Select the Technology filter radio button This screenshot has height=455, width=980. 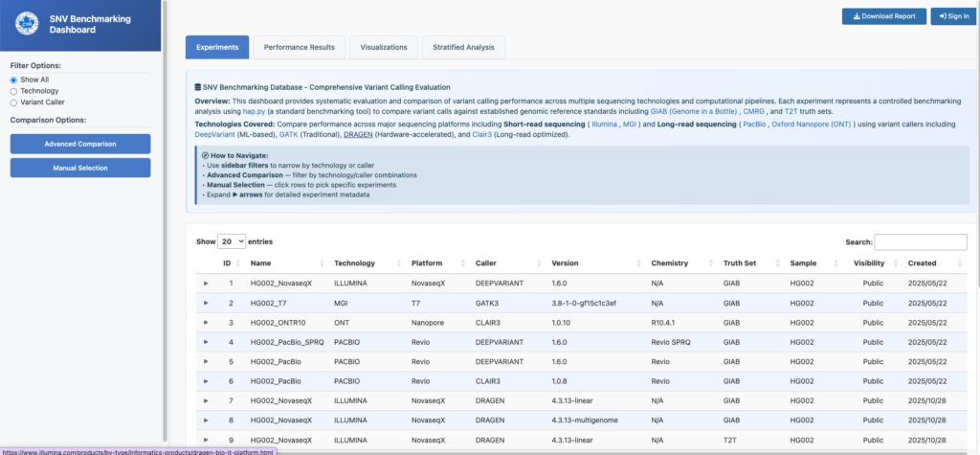(x=13, y=91)
